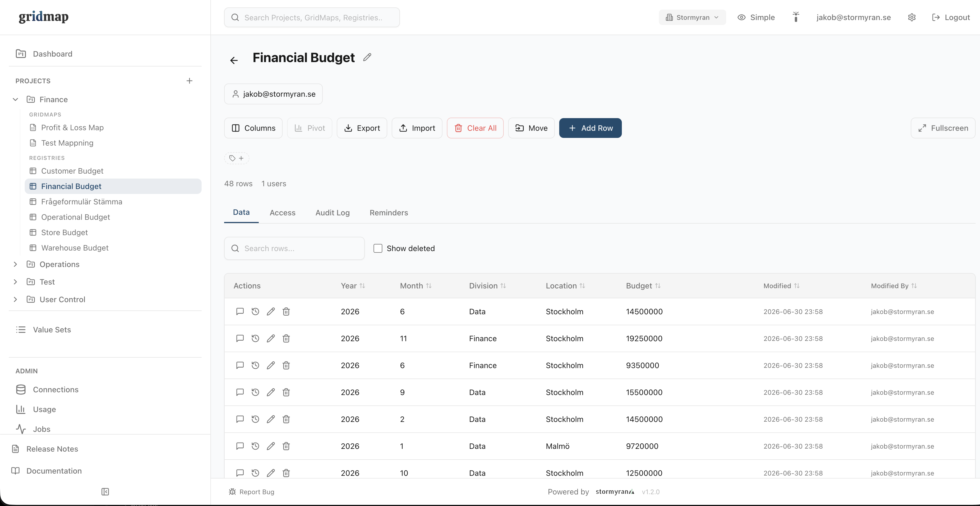Click the Add Row button
This screenshot has width=980, height=506.
click(590, 128)
